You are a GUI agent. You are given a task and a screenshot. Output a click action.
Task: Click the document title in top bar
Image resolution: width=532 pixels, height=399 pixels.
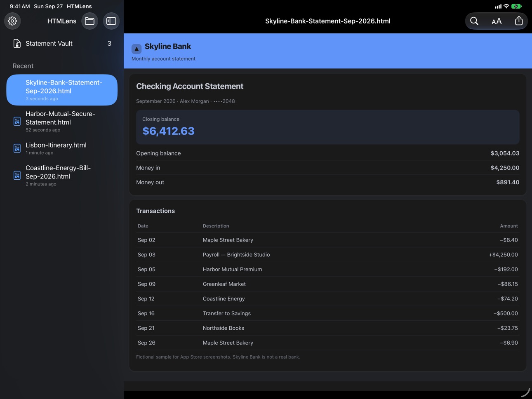click(x=327, y=21)
